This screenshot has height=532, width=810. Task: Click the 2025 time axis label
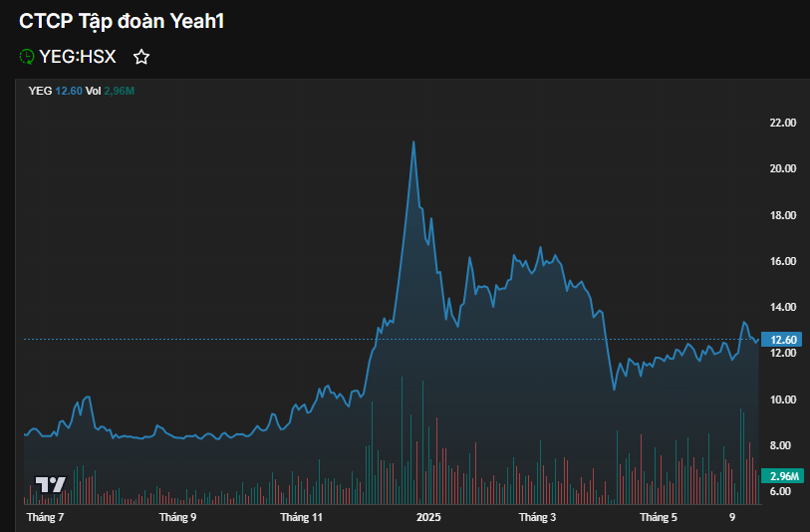point(428,517)
